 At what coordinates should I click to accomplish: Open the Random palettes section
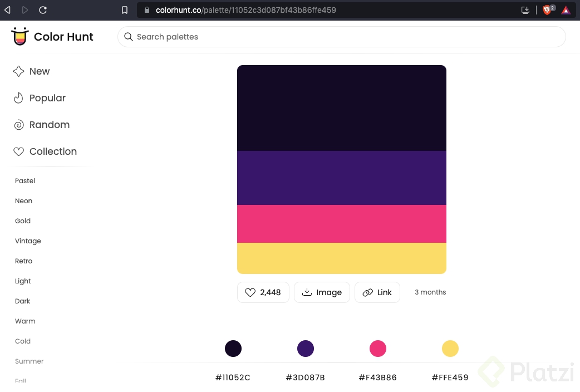coord(50,125)
